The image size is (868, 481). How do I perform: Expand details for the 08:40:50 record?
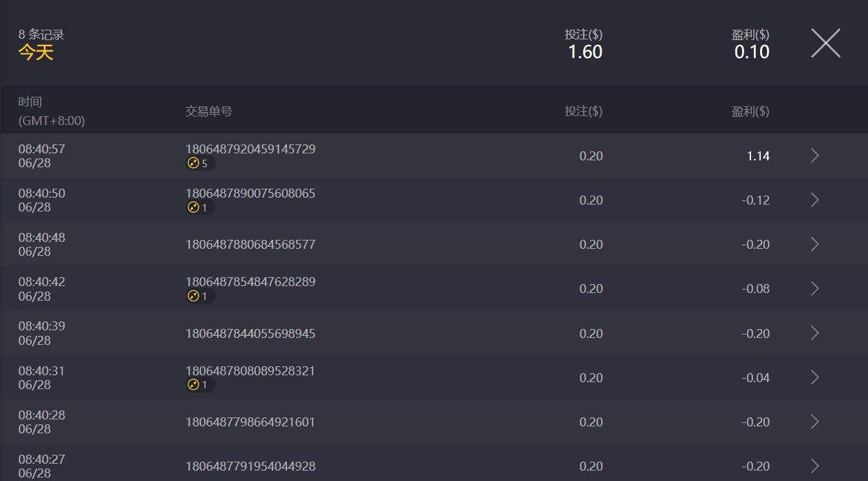814,200
